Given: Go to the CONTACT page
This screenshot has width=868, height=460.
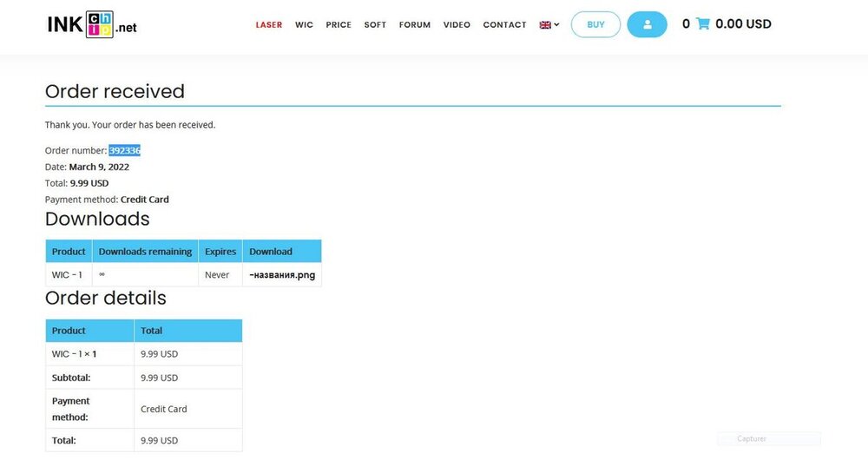Looking at the screenshot, I should tap(504, 25).
